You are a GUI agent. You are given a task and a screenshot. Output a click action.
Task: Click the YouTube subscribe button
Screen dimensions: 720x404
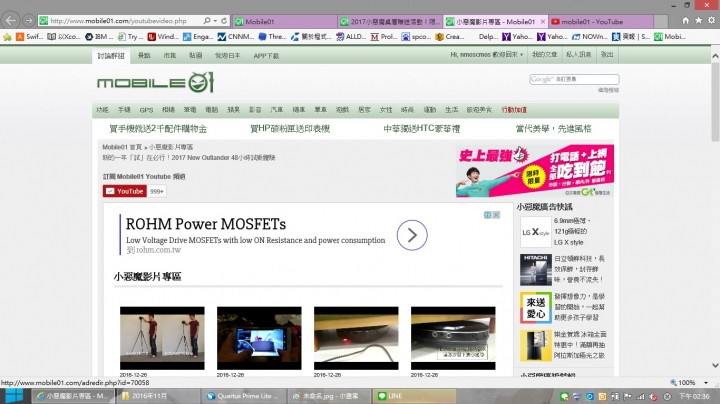[124, 191]
